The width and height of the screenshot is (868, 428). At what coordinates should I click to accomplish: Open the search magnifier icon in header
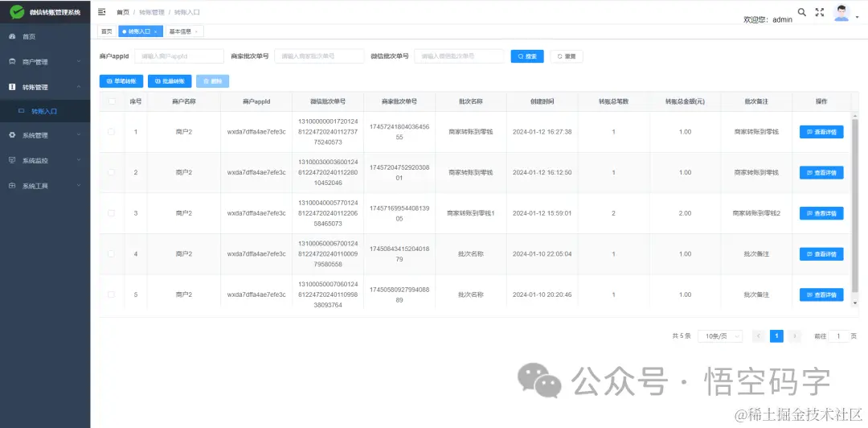pyautogui.click(x=801, y=11)
